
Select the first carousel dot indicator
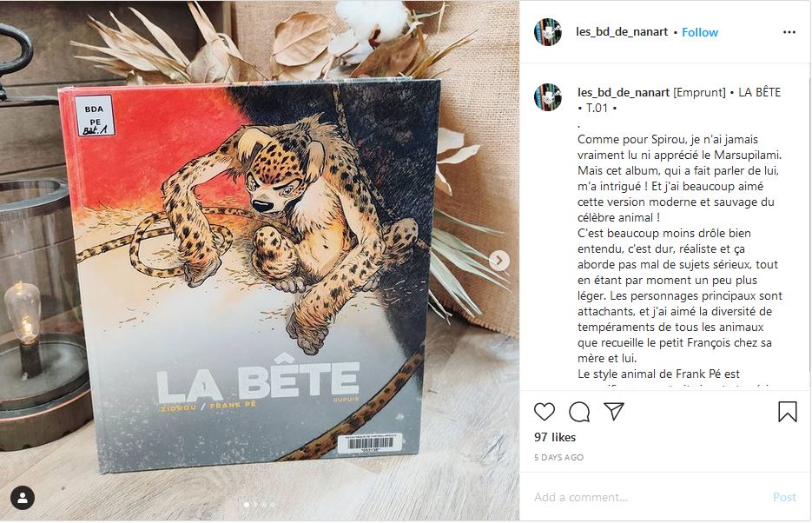tap(247, 505)
